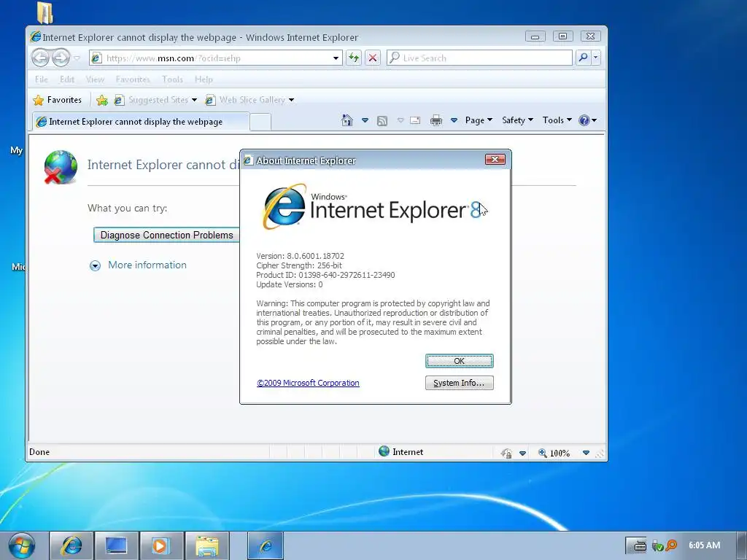
Task: Open recent pages dropdown beside Forward button
Action: (77, 58)
